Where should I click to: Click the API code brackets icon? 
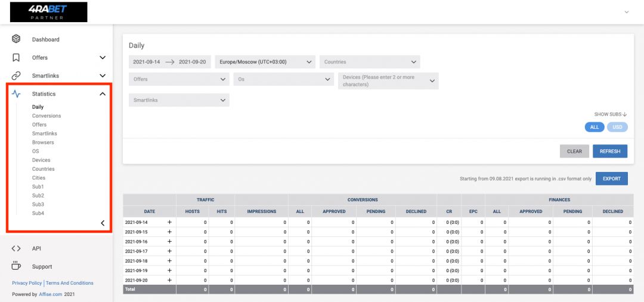(x=16, y=248)
